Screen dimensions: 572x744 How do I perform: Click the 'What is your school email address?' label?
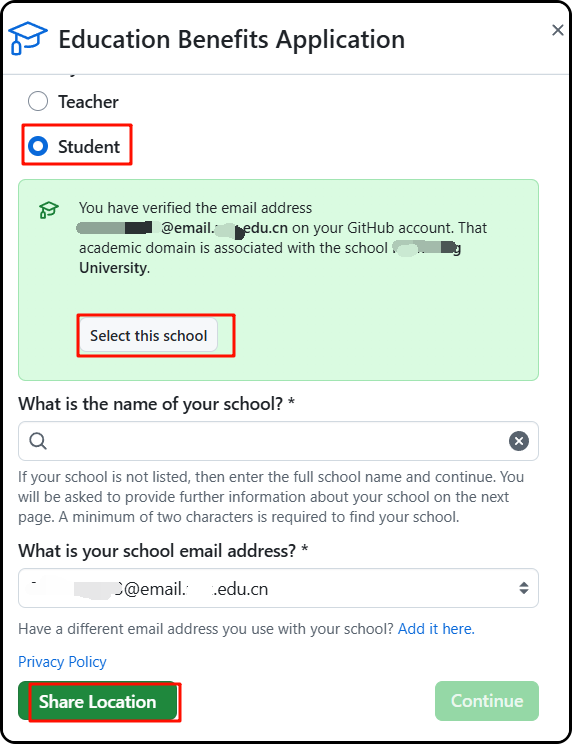coord(163,551)
